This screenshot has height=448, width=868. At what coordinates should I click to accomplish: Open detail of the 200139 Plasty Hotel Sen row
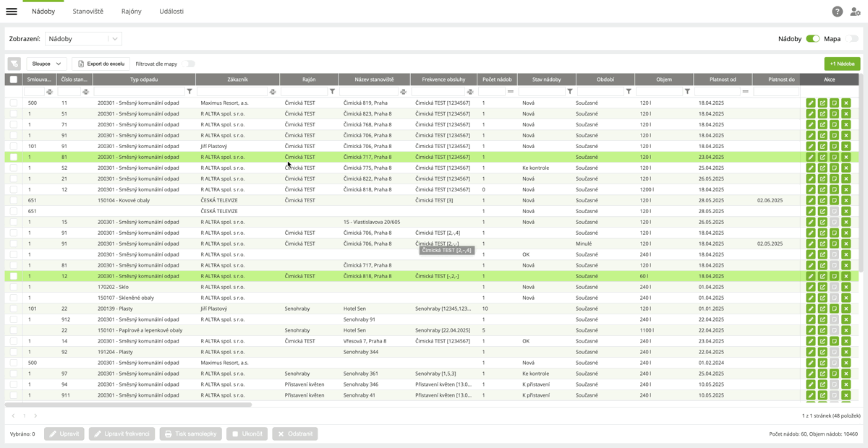(822, 309)
